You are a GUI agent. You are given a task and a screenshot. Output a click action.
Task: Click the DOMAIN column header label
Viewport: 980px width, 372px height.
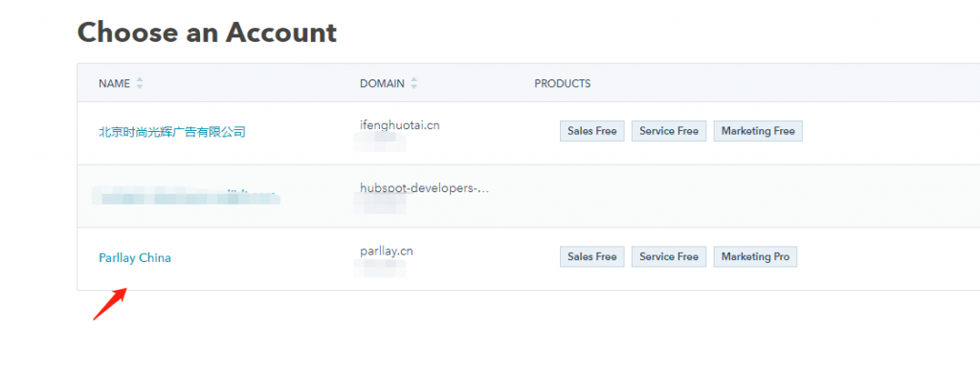coord(383,83)
